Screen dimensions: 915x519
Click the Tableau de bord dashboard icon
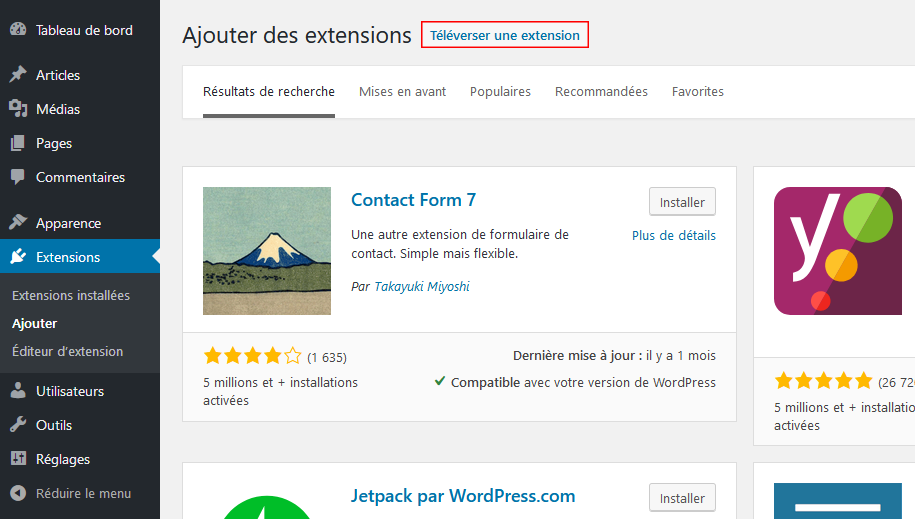pyautogui.click(x=18, y=29)
